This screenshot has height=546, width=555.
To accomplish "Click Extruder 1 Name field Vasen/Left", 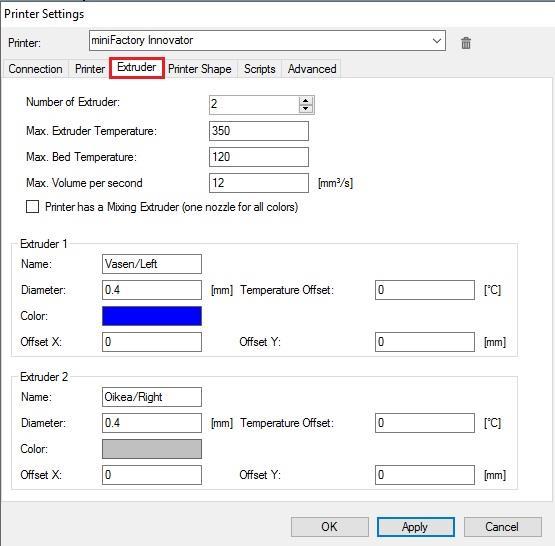I will [x=152, y=264].
